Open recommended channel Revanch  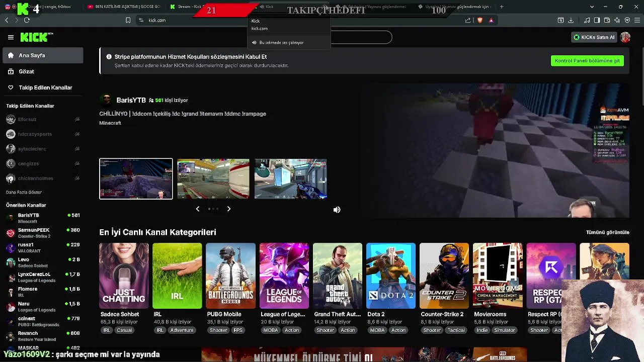(43, 336)
